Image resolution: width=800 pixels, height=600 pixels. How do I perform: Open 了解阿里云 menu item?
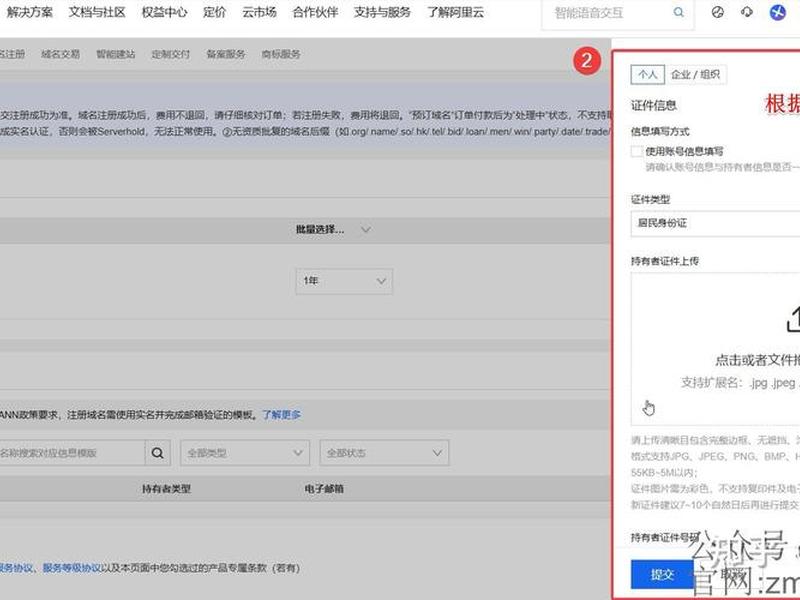click(455, 12)
